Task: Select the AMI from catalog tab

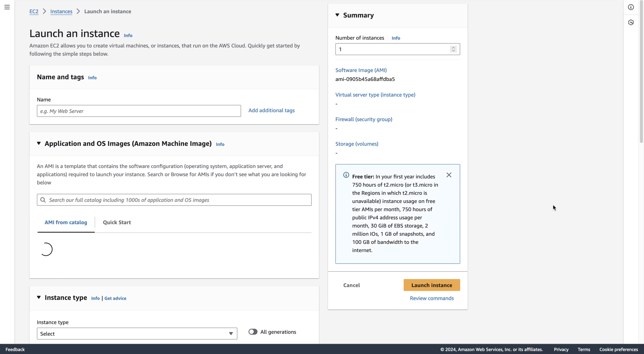Action: pos(66,222)
